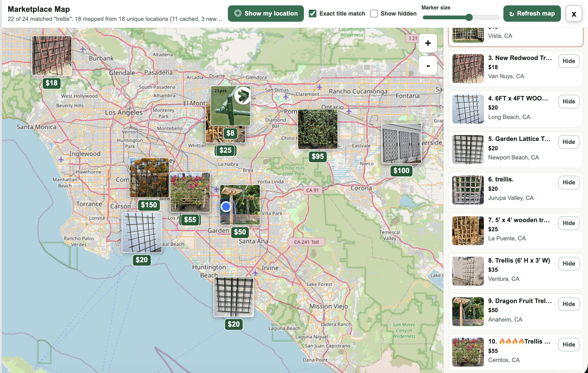This screenshot has width=588, height=373.
Task: Select the $100 price tag on map
Action: (x=401, y=171)
